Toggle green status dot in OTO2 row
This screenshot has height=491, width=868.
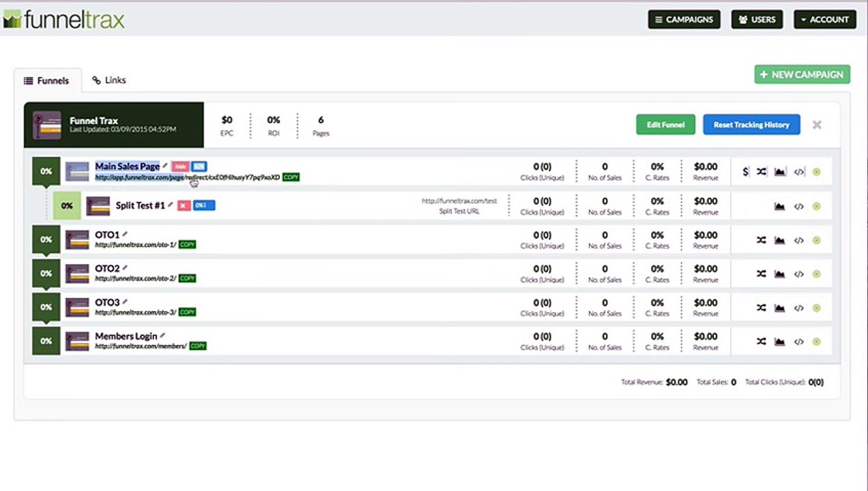817,274
